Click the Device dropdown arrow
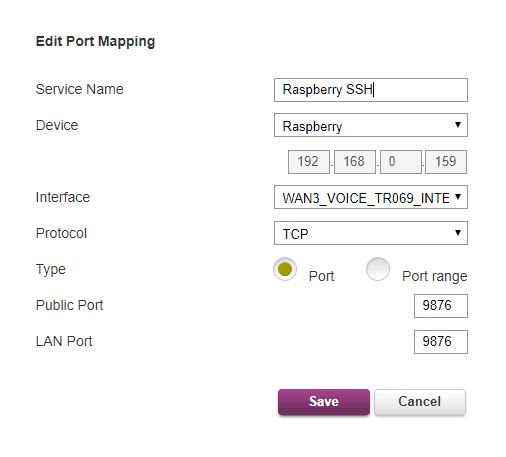This screenshot has height=457, width=506. pyautogui.click(x=458, y=125)
